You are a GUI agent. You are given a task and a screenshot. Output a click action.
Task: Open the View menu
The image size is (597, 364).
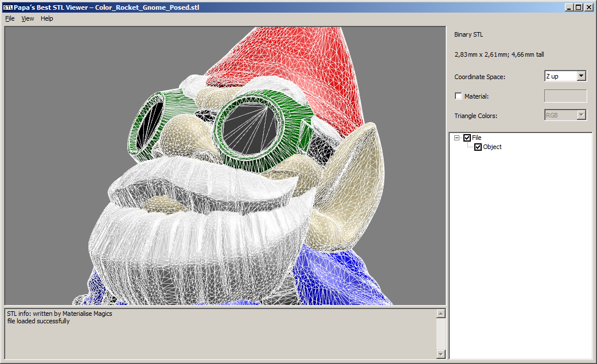28,18
